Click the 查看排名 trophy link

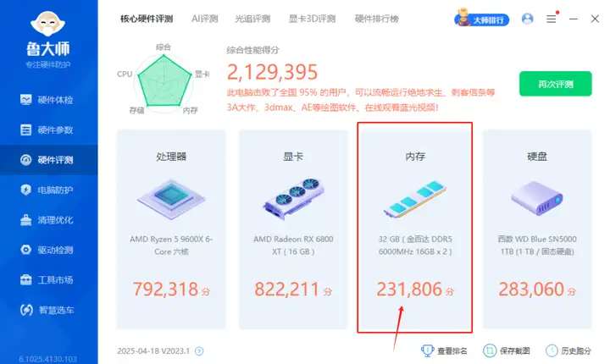444,350
